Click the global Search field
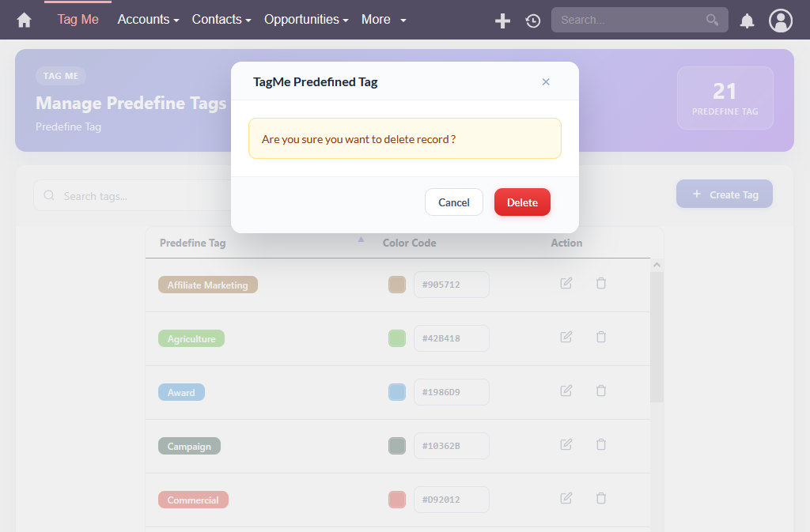 (x=639, y=20)
